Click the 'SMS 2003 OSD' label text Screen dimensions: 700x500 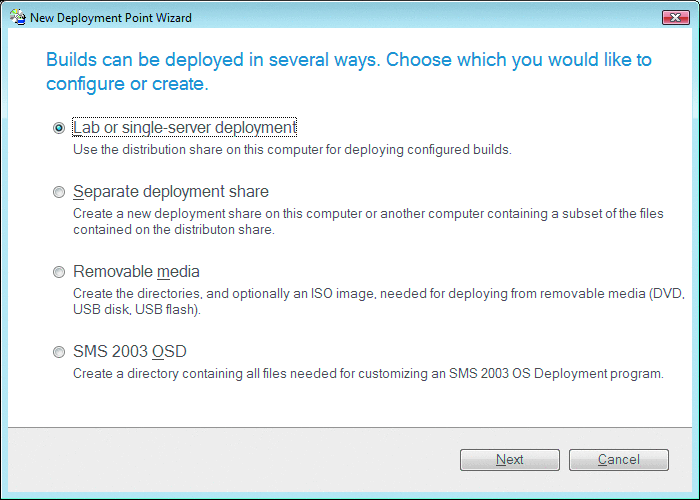tap(129, 351)
